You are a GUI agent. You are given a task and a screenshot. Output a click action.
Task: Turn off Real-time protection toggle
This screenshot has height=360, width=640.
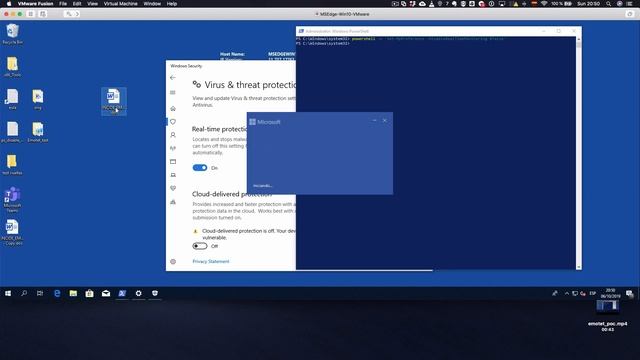[x=200, y=168]
